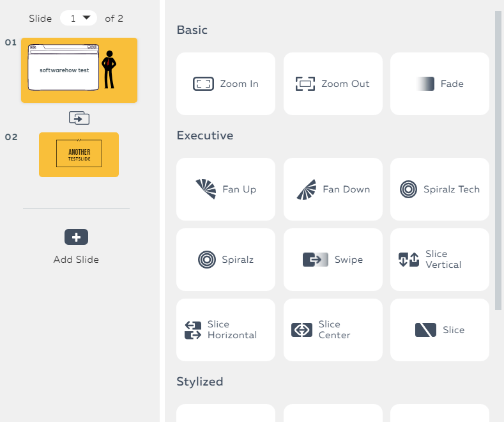Select slide 01 softwarehow test thumbnail
The width and height of the screenshot is (504, 422).
coord(79,70)
